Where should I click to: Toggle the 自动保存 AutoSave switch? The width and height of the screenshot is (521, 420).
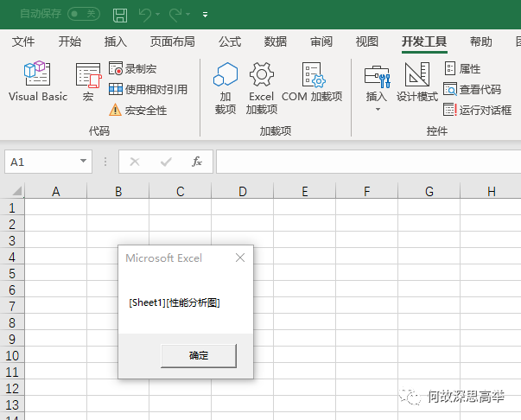click(x=84, y=14)
